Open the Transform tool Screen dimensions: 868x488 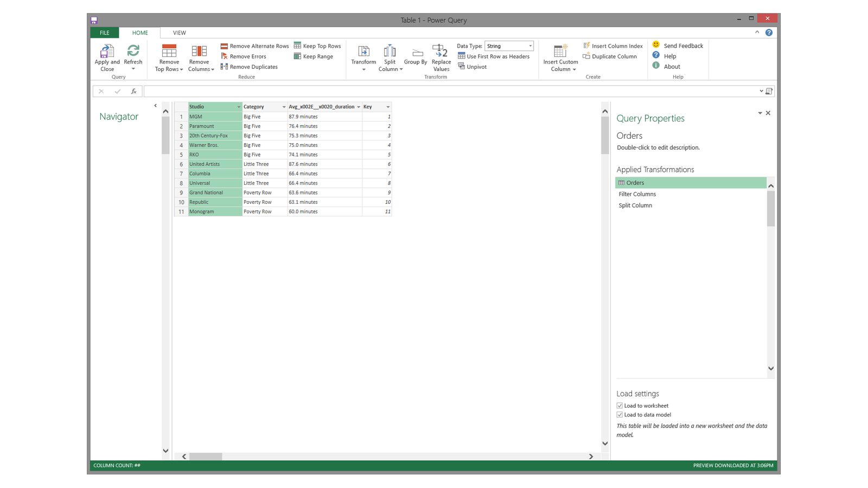tap(363, 58)
